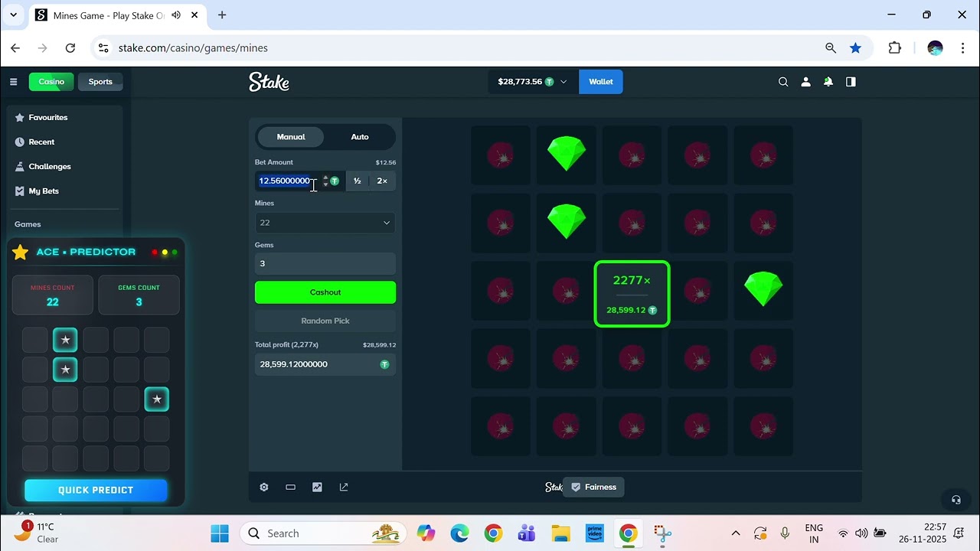980x551 pixels.
Task: Click the top starred predictor tile
Action: (x=65, y=340)
